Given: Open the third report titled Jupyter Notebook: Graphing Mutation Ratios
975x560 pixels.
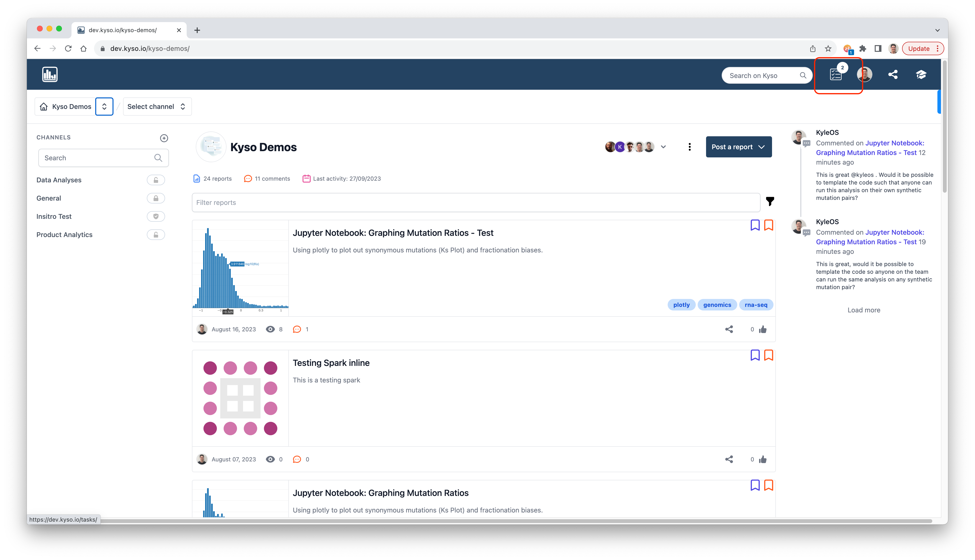Looking at the screenshot, I should click(x=380, y=493).
